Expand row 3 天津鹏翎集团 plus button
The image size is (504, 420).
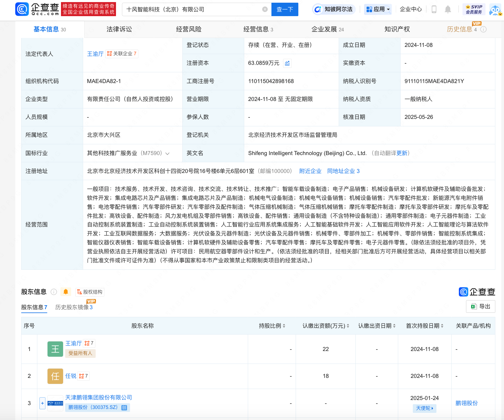pyautogui.click(x=42, y=403)
